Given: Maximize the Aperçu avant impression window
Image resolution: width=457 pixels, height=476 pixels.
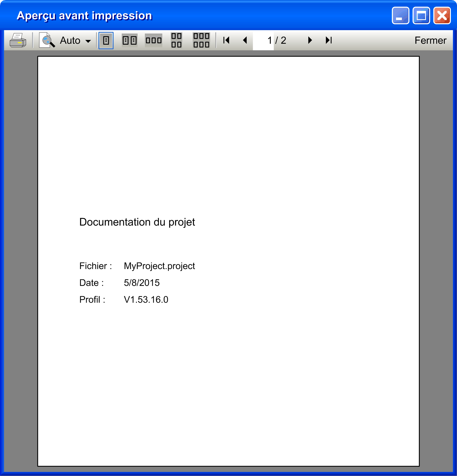Looking at the screenshot, I should pyautogui.click(x=421, y=16).
